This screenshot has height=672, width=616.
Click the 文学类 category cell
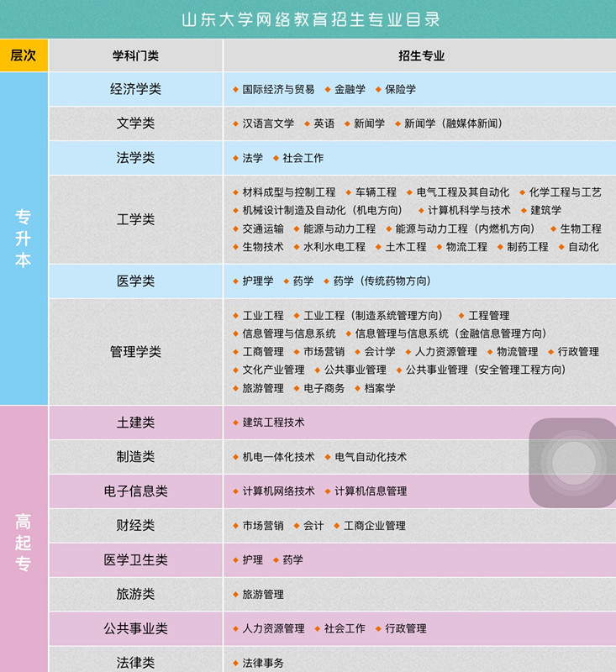click(135, 123)
